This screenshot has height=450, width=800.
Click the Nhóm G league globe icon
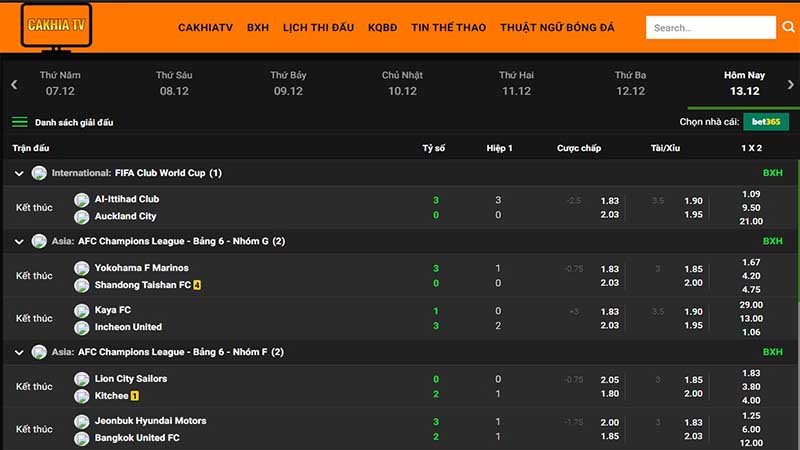39,241
